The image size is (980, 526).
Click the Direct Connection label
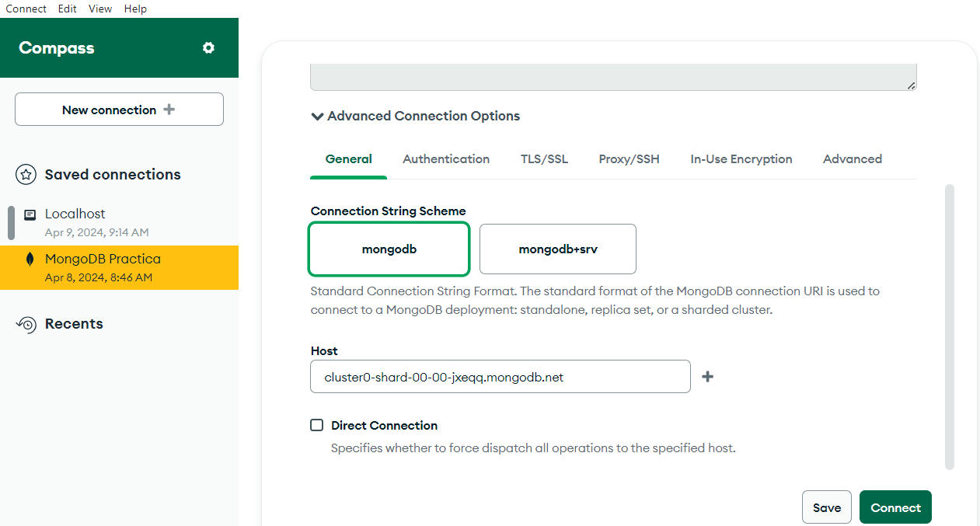coord(384,426)
